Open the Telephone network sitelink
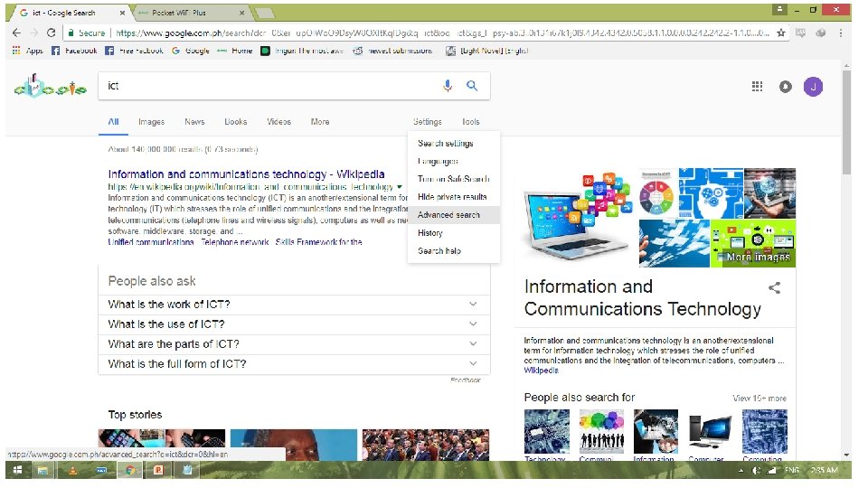Viewport: 868px width, 488px height. (235, 242)
